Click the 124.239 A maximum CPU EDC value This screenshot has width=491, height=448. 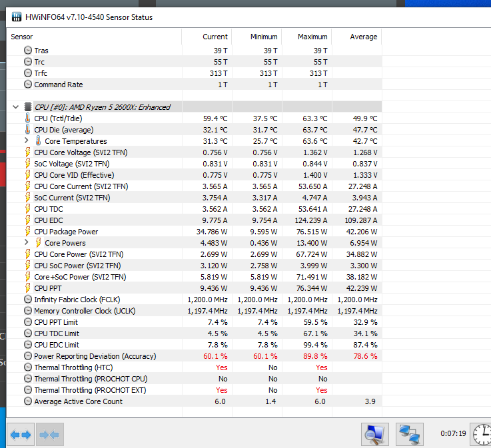click(311, 220)
